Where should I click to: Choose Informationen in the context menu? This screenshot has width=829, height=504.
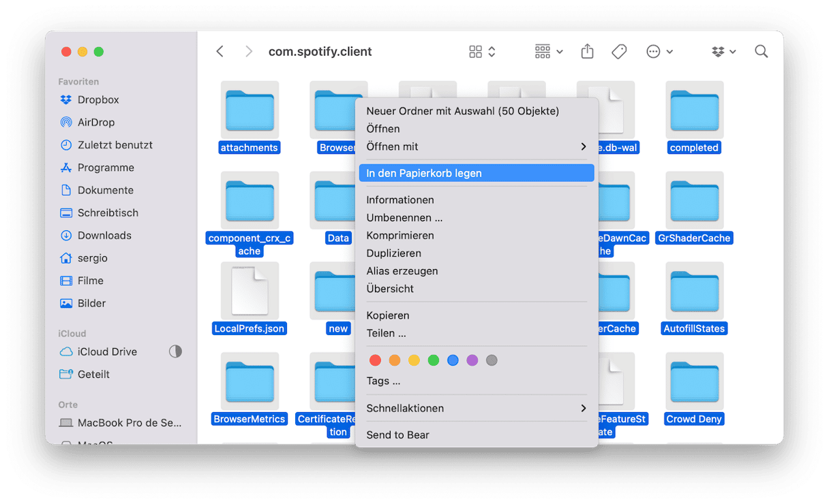[x=477, y=200]
